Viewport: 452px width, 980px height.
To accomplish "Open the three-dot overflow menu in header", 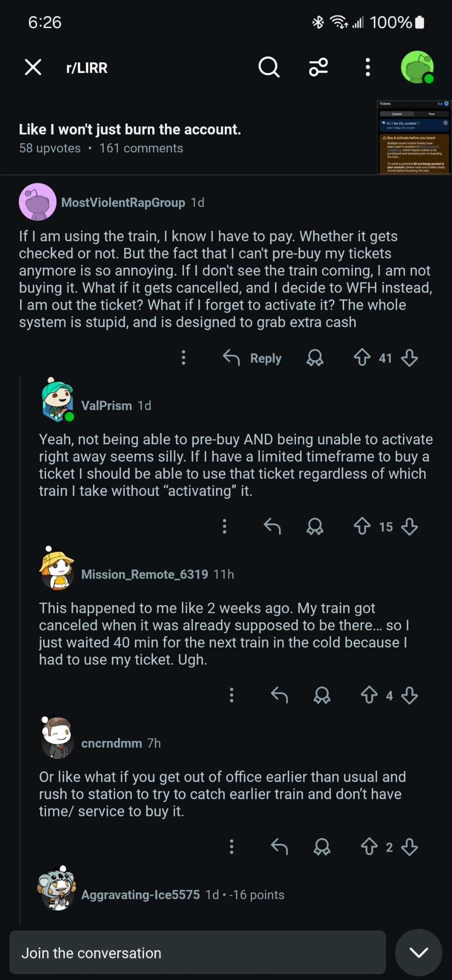I will [368, 67].
